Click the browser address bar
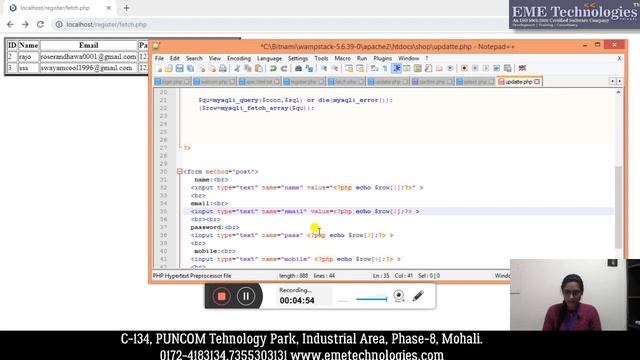The height and width of the screenshot is (360, 640). (280, 24)
